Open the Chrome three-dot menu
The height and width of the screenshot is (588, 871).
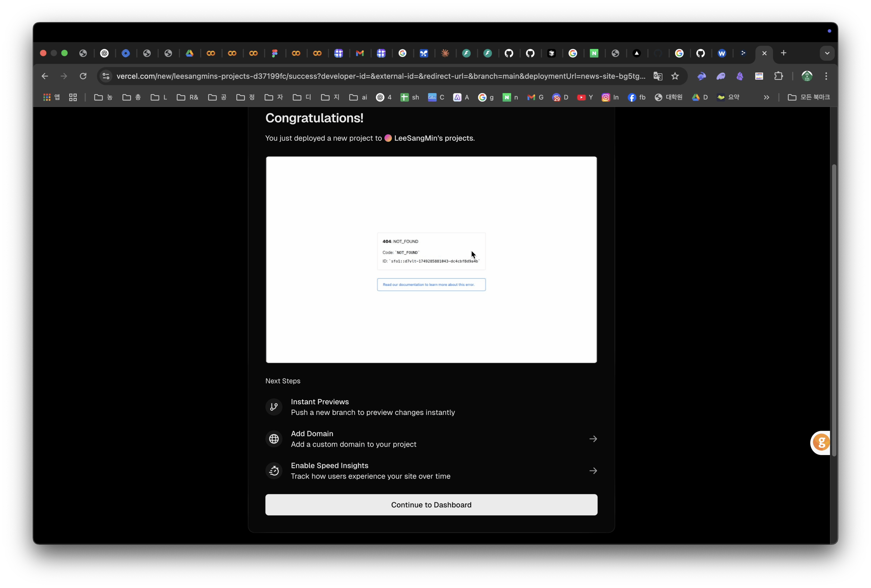[826, 76]
